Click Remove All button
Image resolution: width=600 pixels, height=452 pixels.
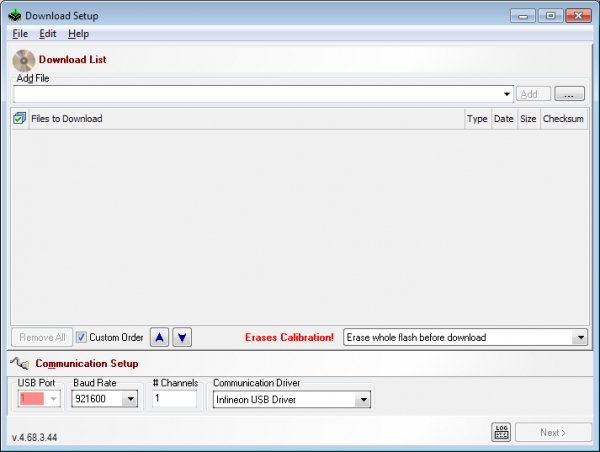coord(42,337)
